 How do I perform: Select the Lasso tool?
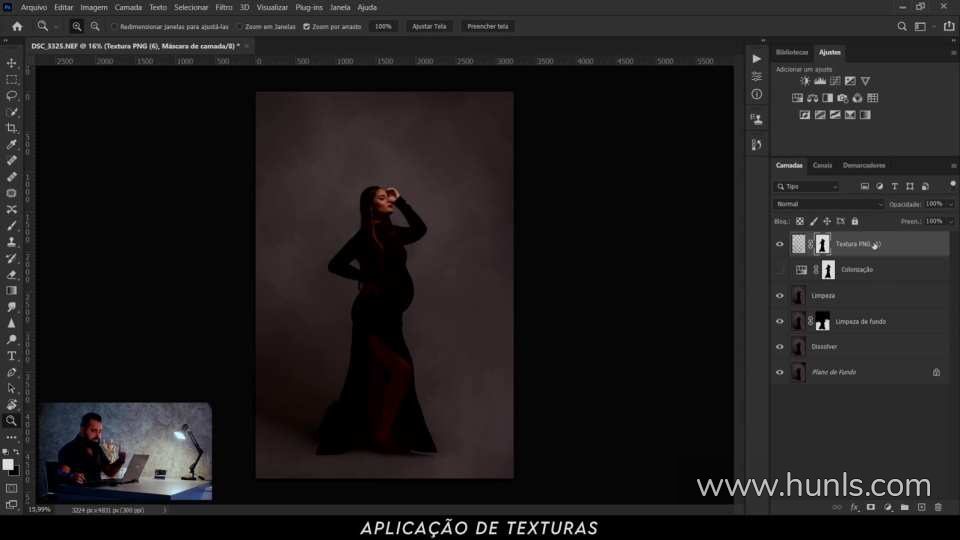[12, 96]
